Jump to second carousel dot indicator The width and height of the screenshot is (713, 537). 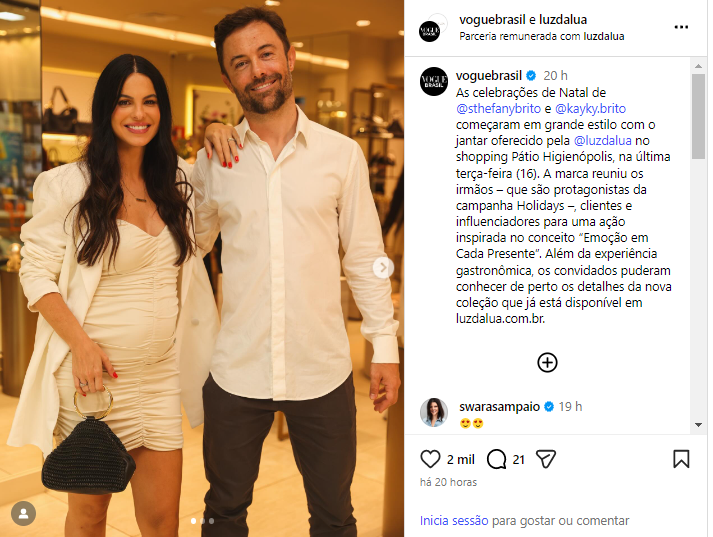pos(202,521)
